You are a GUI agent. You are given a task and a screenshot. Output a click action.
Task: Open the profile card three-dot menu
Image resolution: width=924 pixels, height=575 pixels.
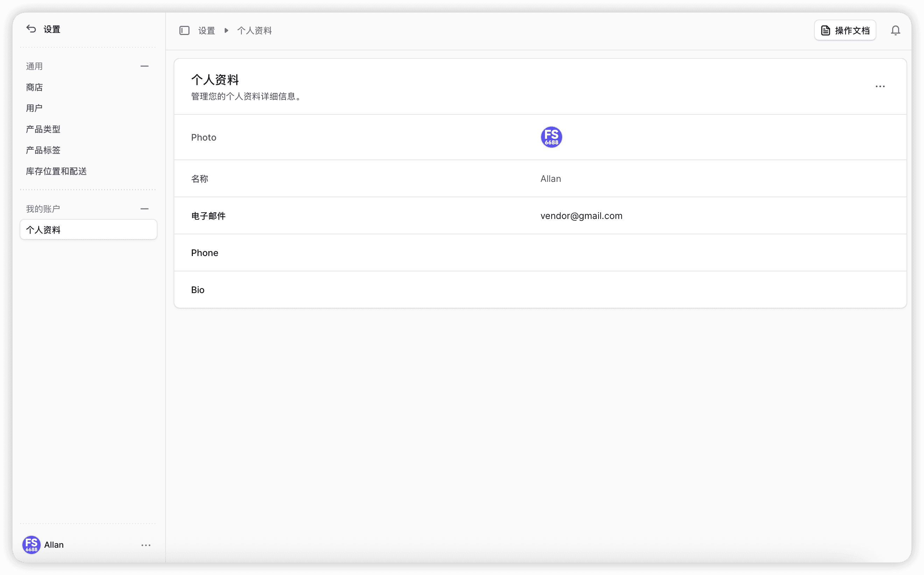tap(880, 87)
